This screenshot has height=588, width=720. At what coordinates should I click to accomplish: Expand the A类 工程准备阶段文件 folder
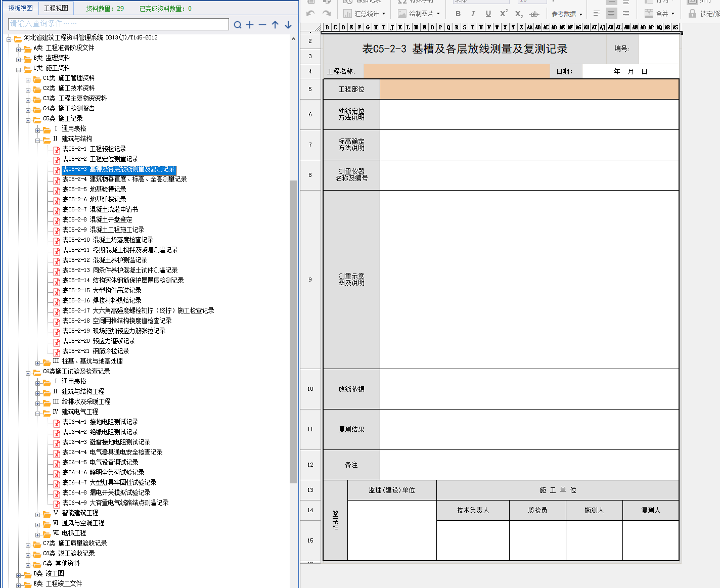pyautogui.click(x=19, y=50)
